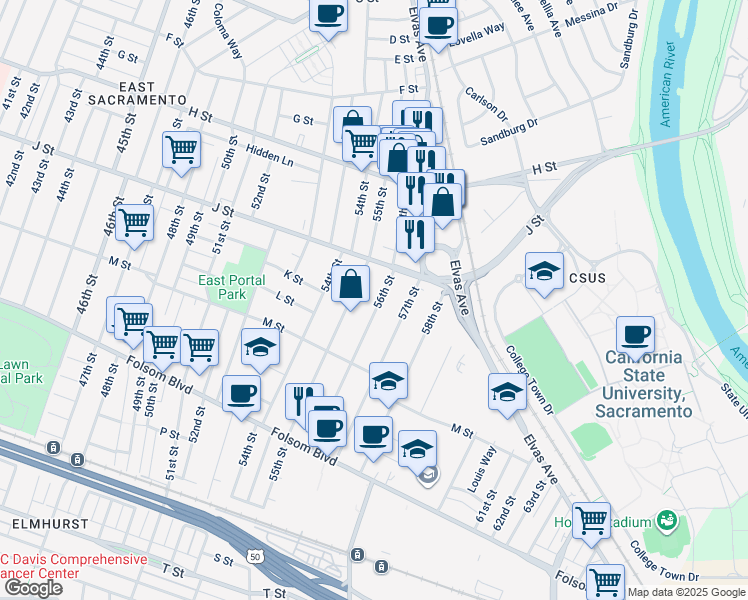This screenshot has height=600, width=748.
Task: Click the light rail station icon near 48th St
Action: point(77,460)
